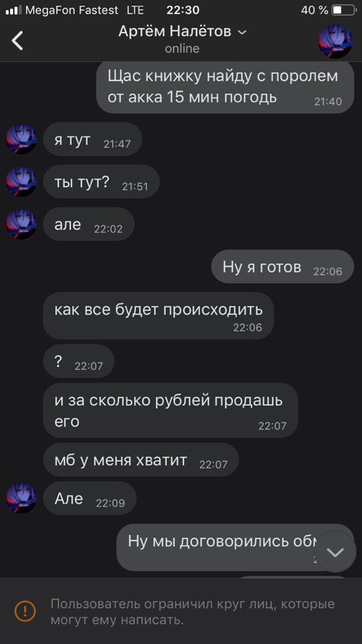The height and width of the screenshot is (644, 362).
Task: Select 'Ну я готов' message bubble
Action: coord(282,267)
